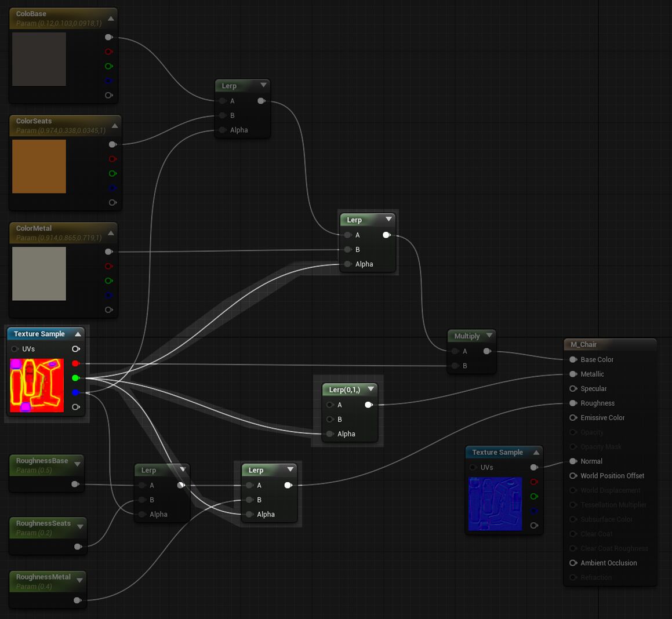Select the RoughnessSeats node title
Screen dimensions: 672x619
coord(43,523)
